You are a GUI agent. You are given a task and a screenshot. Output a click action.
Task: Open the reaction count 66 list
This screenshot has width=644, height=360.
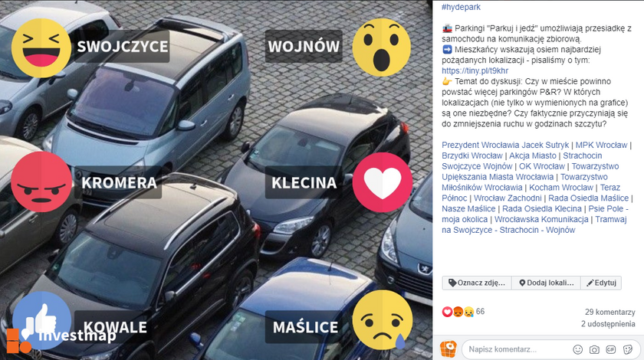pos(480,312)
